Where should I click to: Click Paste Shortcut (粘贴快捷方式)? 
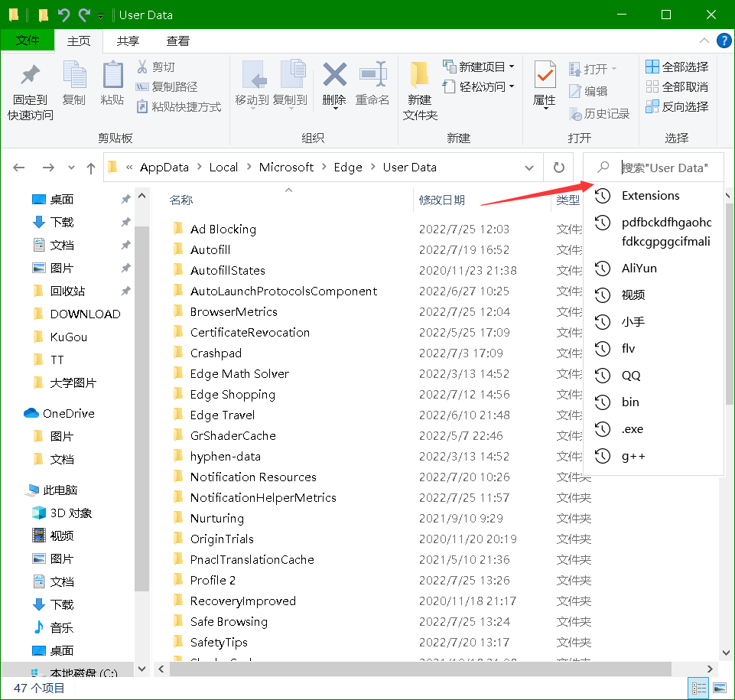179,107
